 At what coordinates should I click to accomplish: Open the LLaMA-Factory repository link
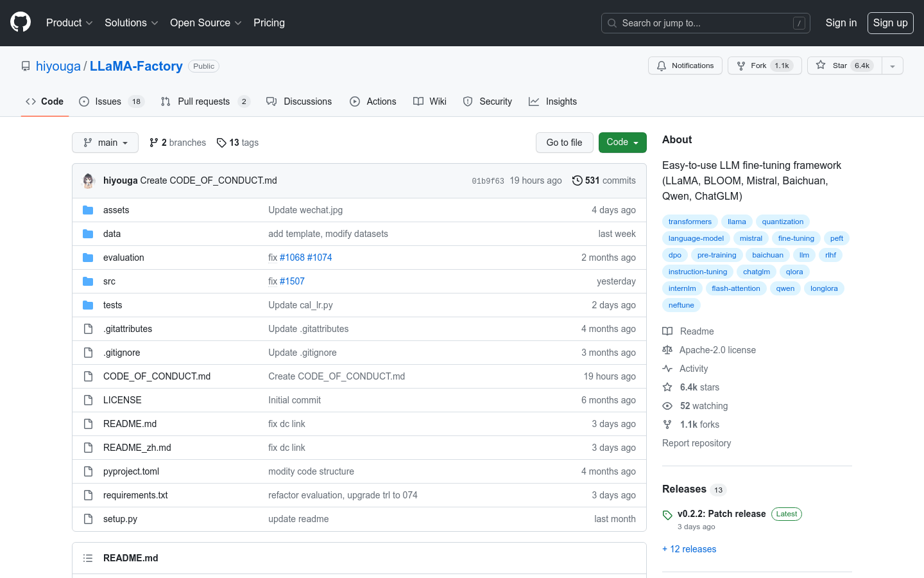point(136,66)
